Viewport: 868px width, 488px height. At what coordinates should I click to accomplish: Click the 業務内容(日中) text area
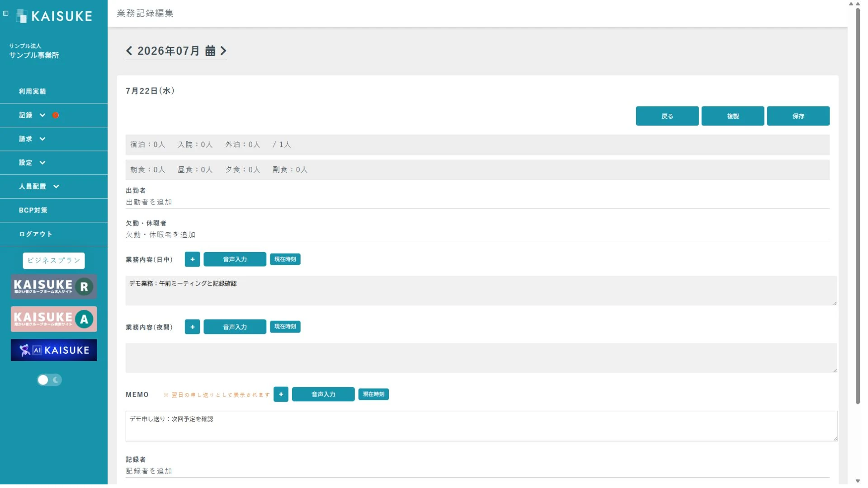pyautogui.click(x=481, y=291)
